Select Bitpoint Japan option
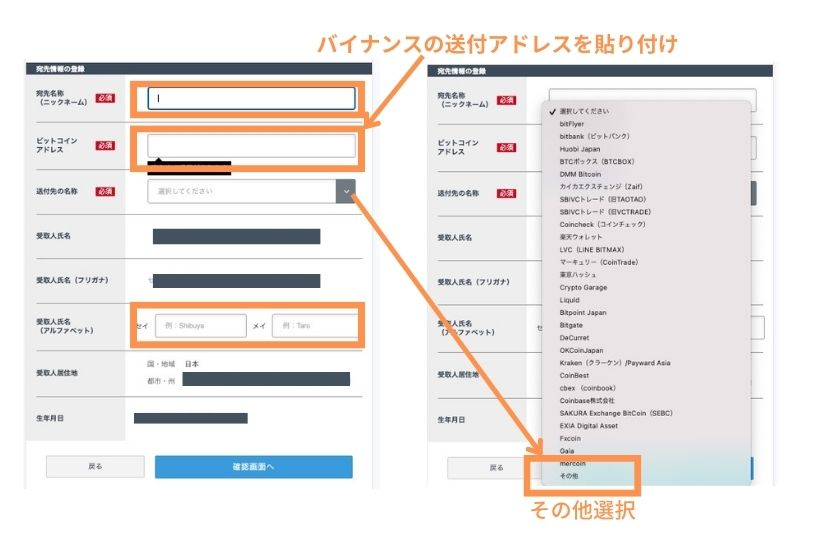Viewport: 840px width, 560px height. coord(583,313)
